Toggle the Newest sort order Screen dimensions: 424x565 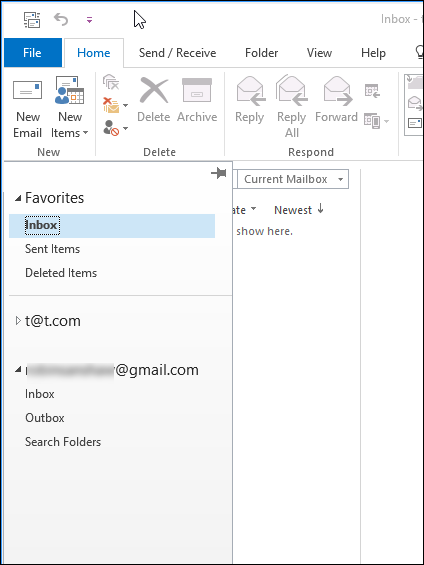pos(299,210)
